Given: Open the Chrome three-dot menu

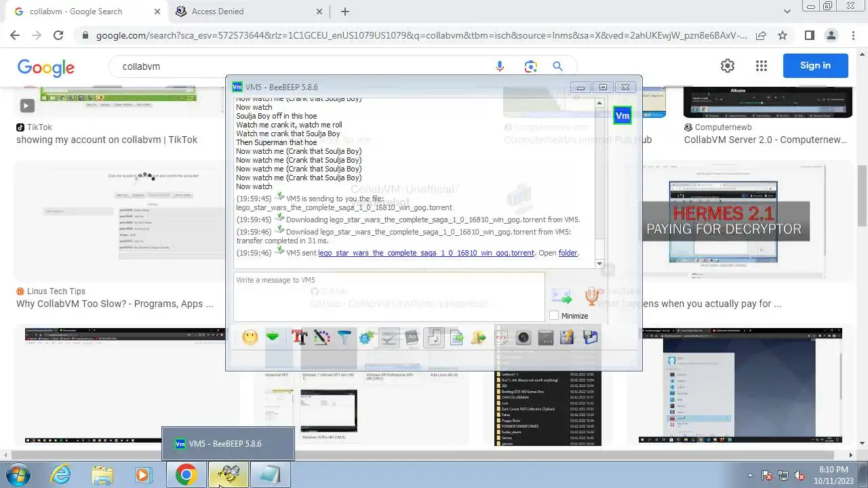Looking at the screenshot, I should pyautogui.click(x=852, y=35).
